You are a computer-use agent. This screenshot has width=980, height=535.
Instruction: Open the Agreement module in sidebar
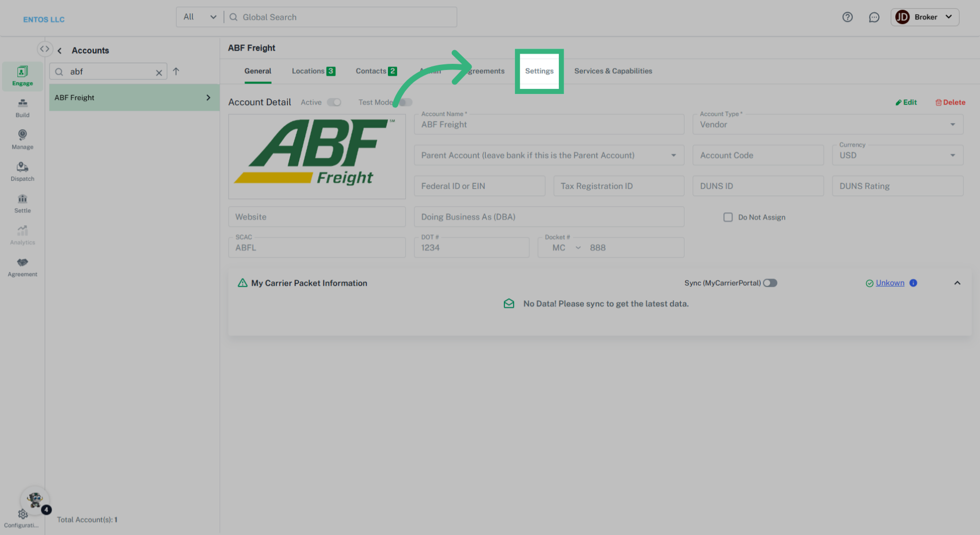22,267
